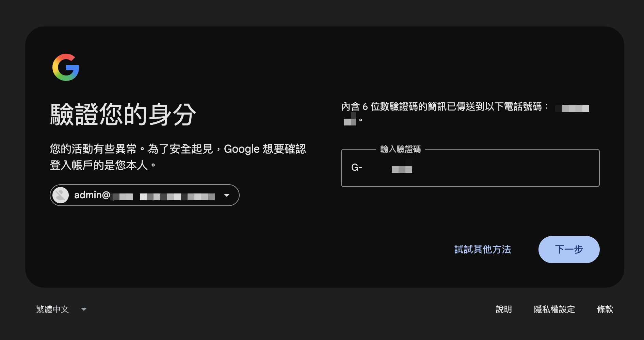The width and height of the screenshot is (644, 340).
Task: Open the 說明 help link
Action: coord(504,309)
